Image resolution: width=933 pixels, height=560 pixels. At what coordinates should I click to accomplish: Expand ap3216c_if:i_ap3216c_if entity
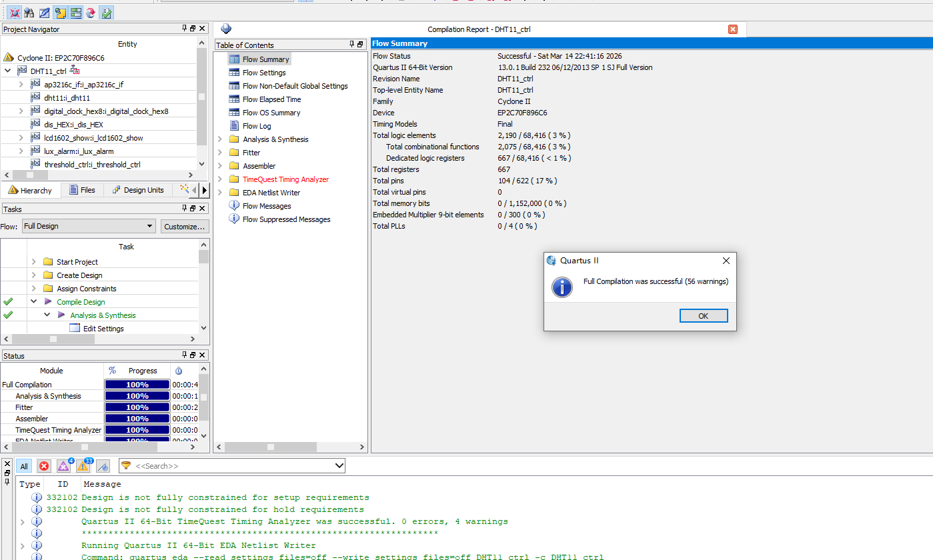click(21, 85)
